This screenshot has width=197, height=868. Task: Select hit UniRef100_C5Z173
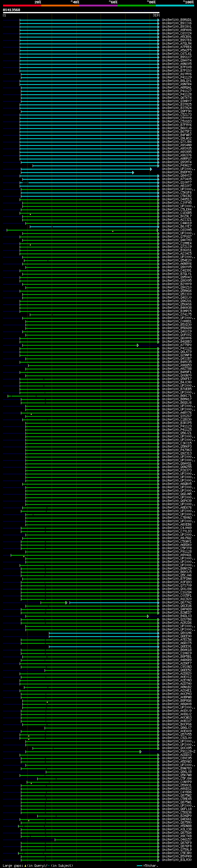click(x=176, y=115)
